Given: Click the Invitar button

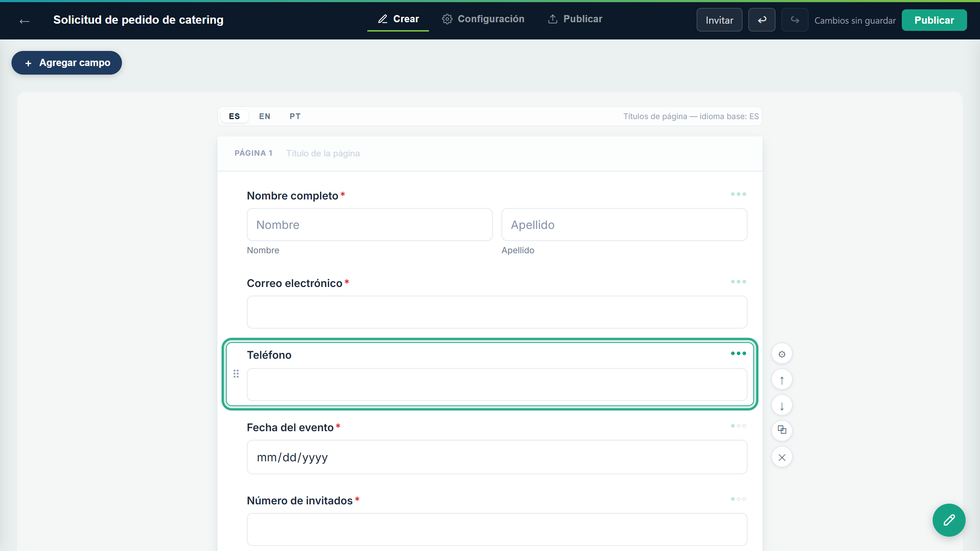Looking at the screenshot, I should coord(719,20).
